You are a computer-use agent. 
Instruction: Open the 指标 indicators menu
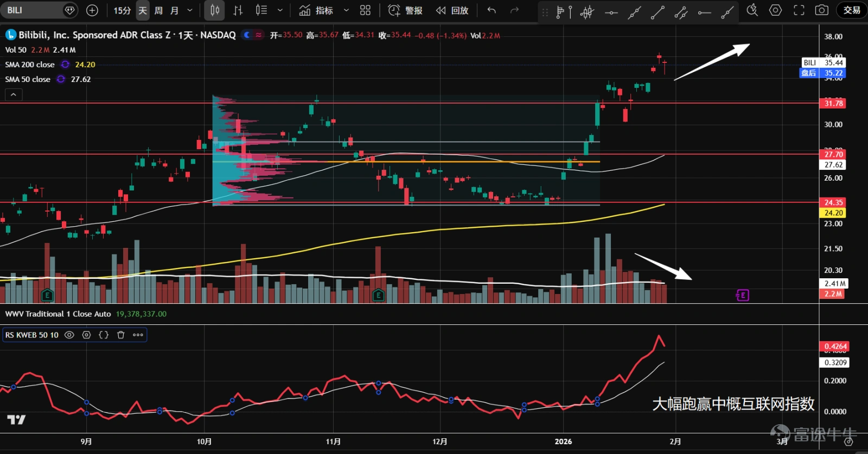(x=316, y=10)
